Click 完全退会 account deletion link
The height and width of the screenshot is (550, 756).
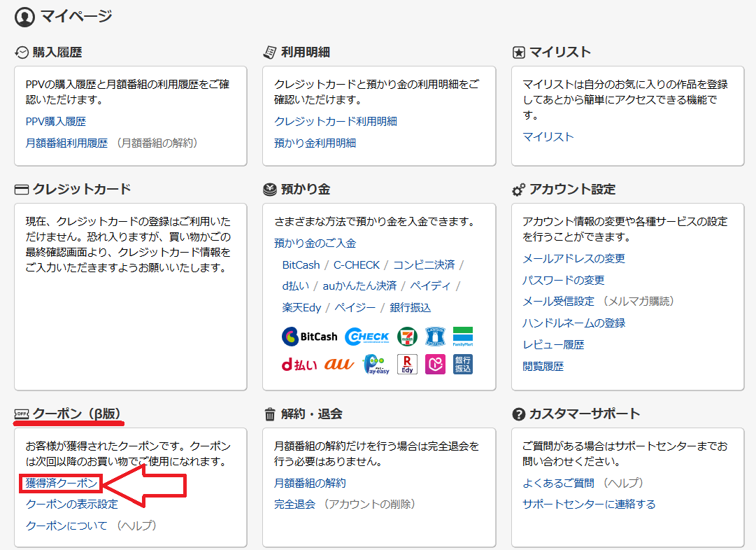click(x=295, y=504)
